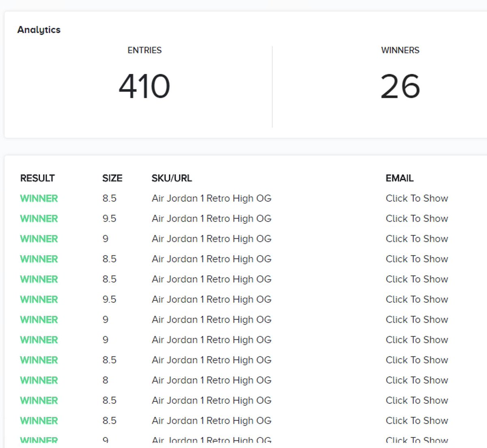Select WINNER status in first table row
The width and height of the screenshot is (487, 448).
point(39,198)
